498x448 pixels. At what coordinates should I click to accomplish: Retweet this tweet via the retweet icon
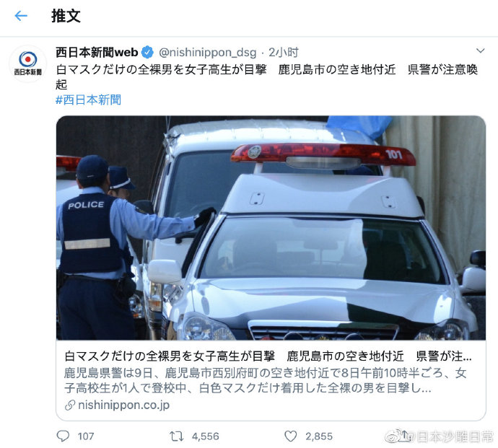point(176,436)
